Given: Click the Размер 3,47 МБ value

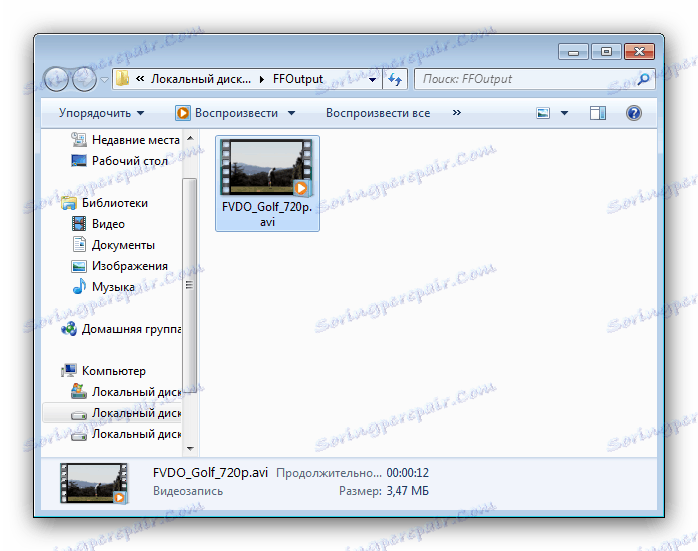Looking at the screenshot, I should pyautogui.click(x=407, y=491).
